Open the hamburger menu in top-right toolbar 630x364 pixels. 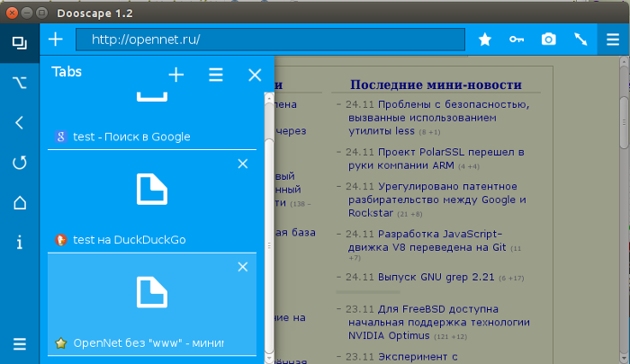pos(612,40)
